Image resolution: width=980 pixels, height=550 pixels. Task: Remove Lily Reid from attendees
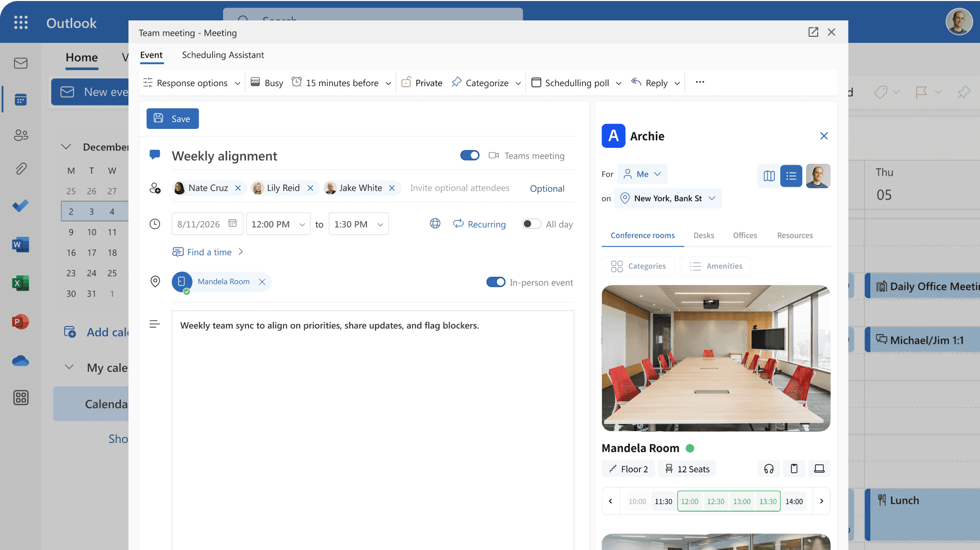coord(310,188)
